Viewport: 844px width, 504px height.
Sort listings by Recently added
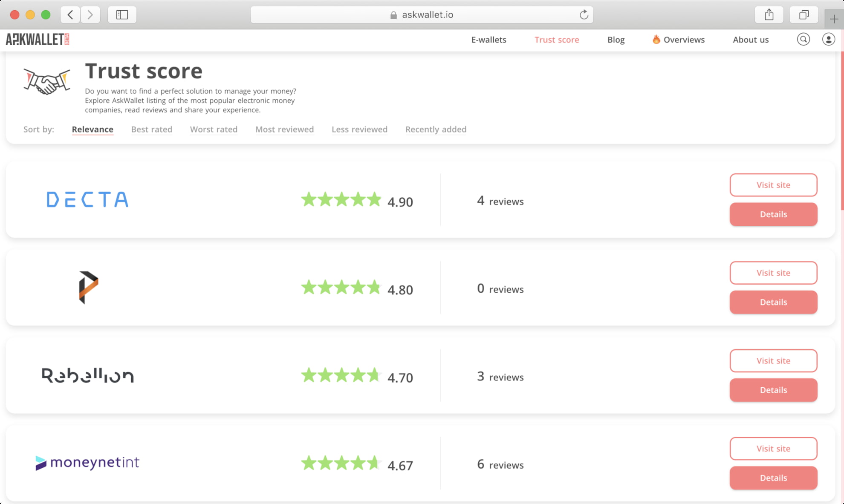click(x=436, y=129)
